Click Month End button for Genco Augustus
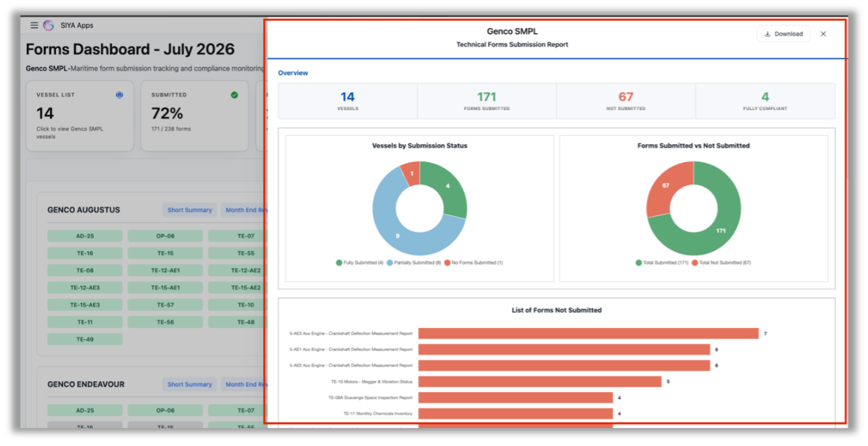 [245, 210]
